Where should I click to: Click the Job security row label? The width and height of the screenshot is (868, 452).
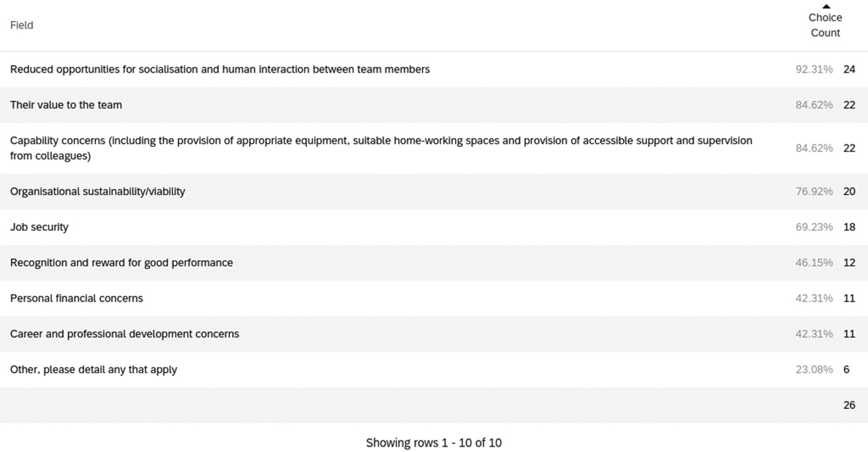click(x=39, y=227)
